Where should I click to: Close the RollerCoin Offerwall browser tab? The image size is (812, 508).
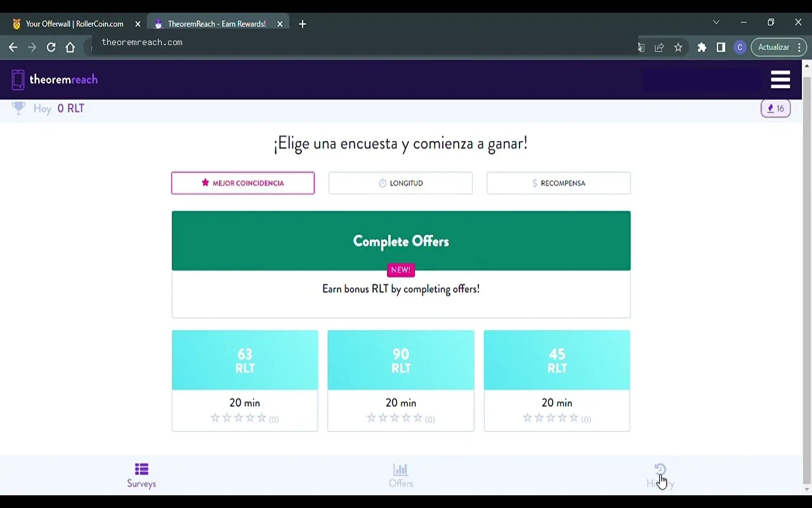click(x=138, y=24)
